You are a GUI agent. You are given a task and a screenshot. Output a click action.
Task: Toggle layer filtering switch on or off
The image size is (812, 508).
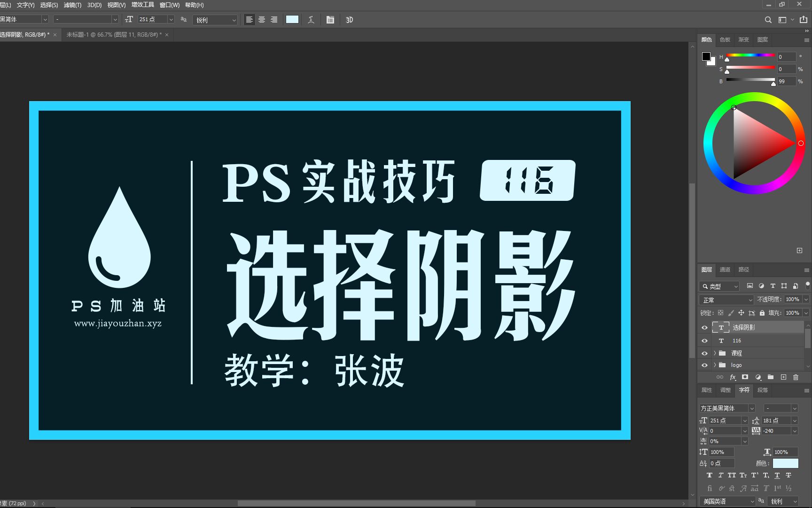click(807, 286)
